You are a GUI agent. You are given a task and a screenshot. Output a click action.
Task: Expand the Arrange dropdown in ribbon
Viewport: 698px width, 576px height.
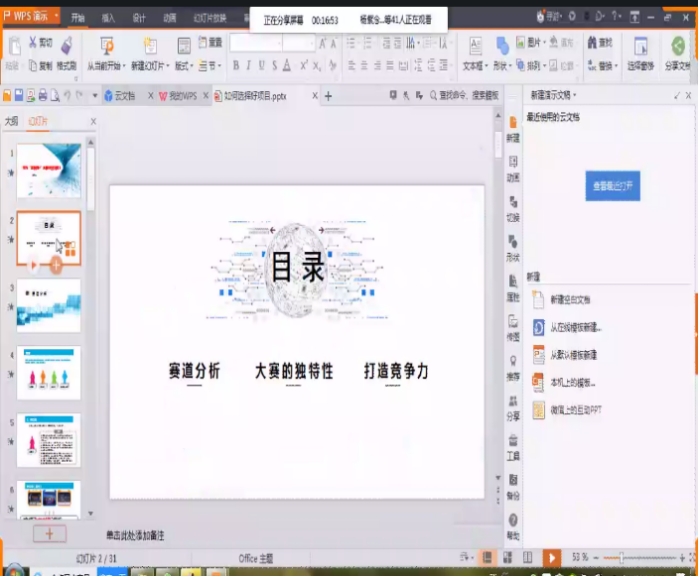544,66
